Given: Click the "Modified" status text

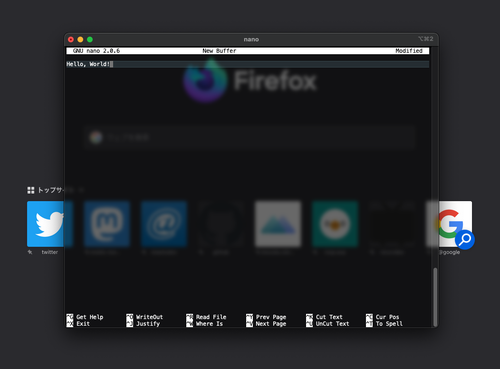Looking at the screenshot, I should (409, 51).
